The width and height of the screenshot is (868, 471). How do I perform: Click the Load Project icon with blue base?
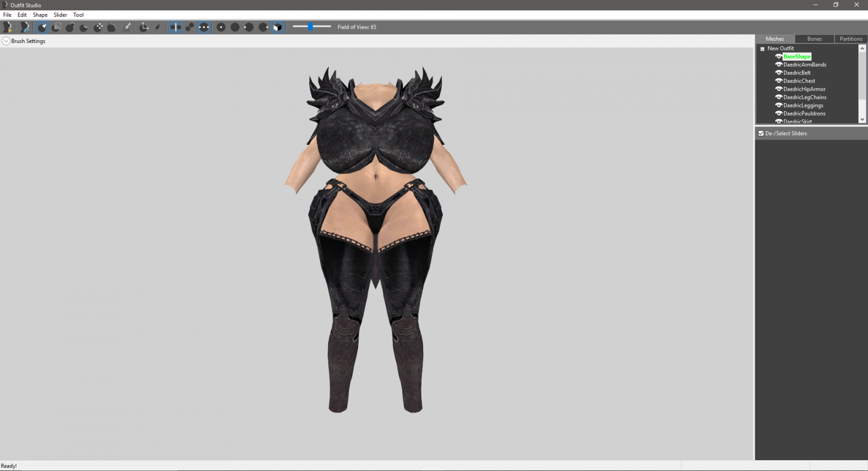(24, 27)
